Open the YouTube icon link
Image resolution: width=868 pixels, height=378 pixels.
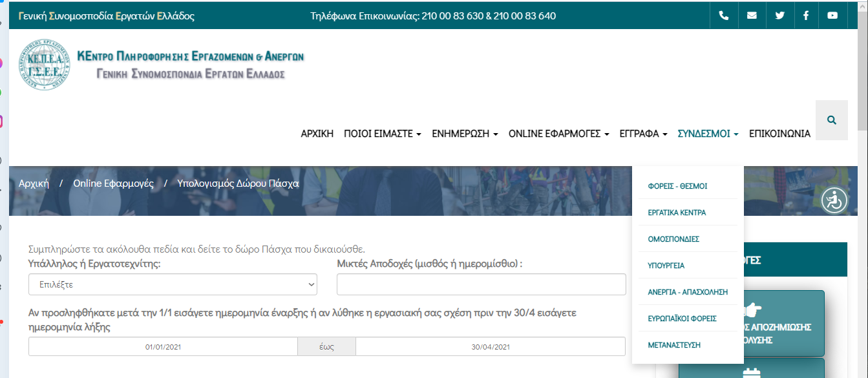coord(832,16)
